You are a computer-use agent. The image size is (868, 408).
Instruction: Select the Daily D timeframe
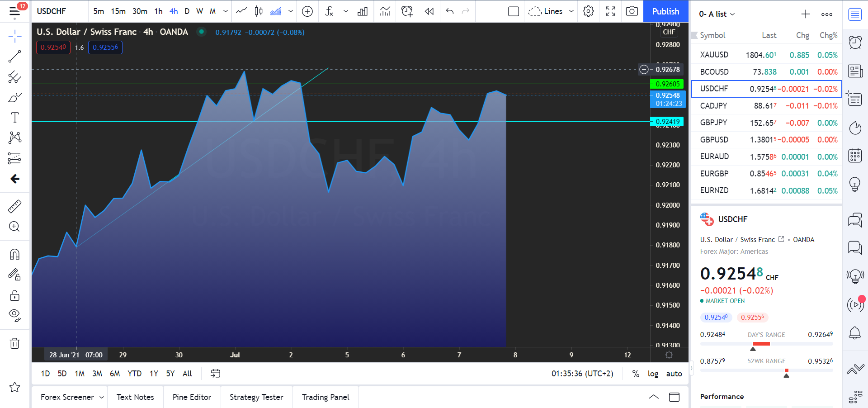(x=187, y=11)
